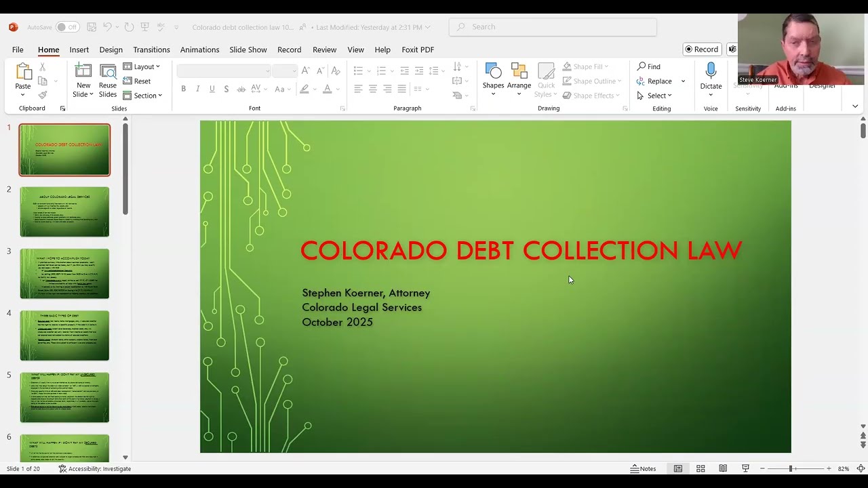Image resolution: width=868 pixels, height=488 pixels.
Task: Collapse the ribbon with chevron
Action: tap(854, 106)
